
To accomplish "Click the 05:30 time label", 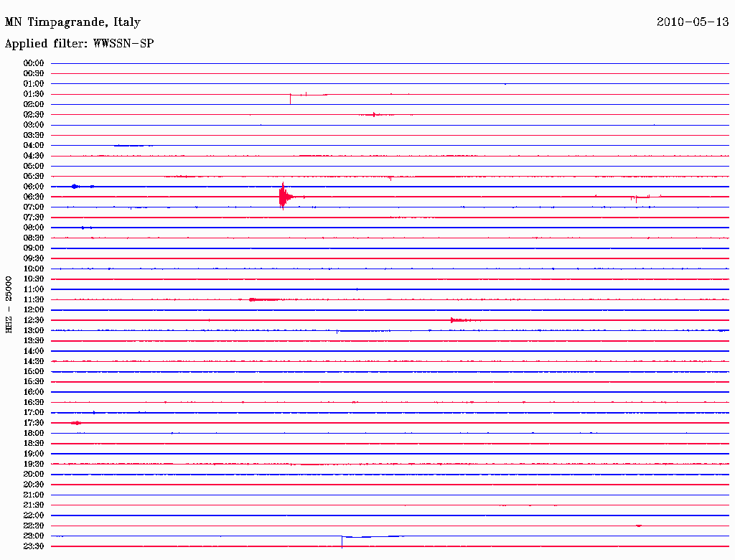I will [x=34, y=177].
